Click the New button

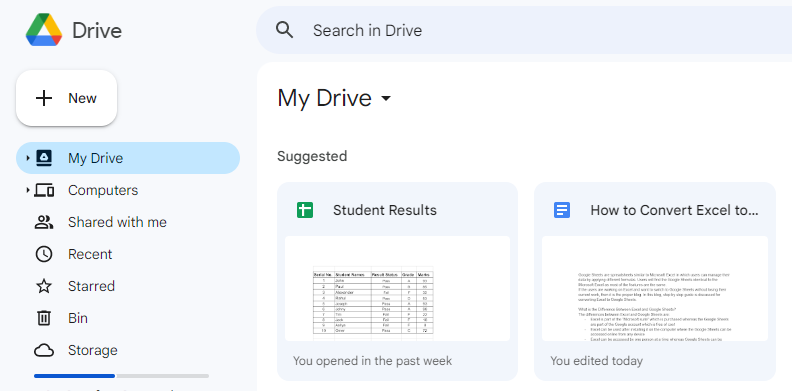pos(67,98)
